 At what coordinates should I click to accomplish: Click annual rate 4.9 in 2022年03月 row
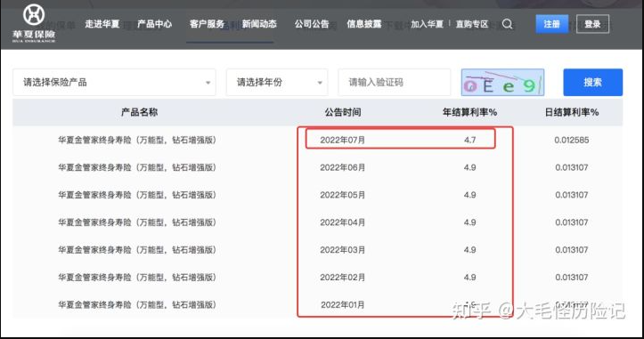[469, 250]
